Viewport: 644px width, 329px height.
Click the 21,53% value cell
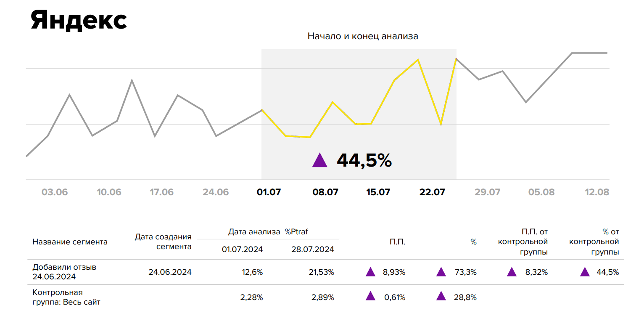[x=322, y=272]
